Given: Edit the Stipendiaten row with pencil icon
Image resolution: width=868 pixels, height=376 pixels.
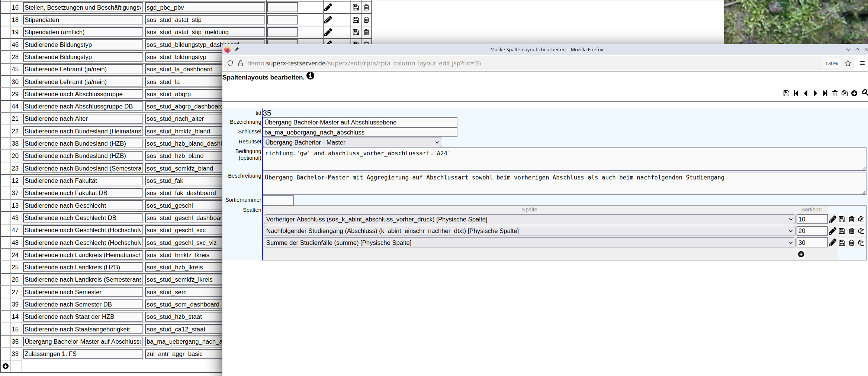Looking at the screenshot, I should (328, 20).
